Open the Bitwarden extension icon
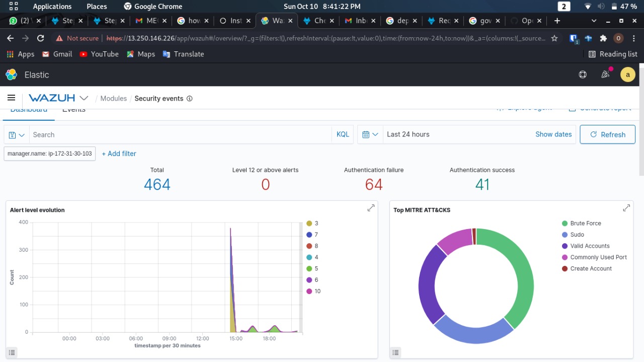Image resolution: width=644 pixels, height=362 pixels. pos(574,38)
